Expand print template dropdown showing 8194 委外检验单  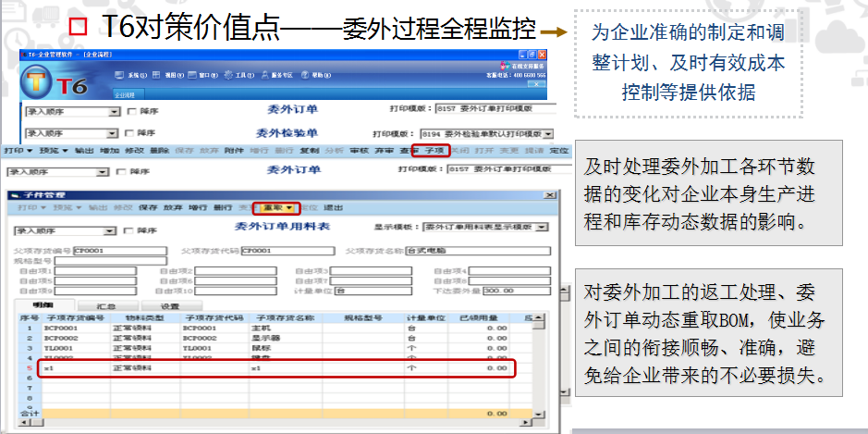[548, 134]
